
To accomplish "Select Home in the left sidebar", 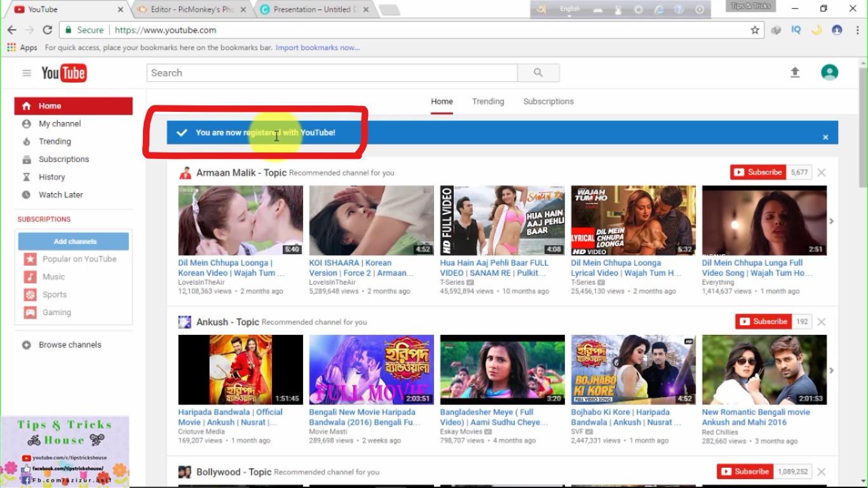I will [74, 106].
